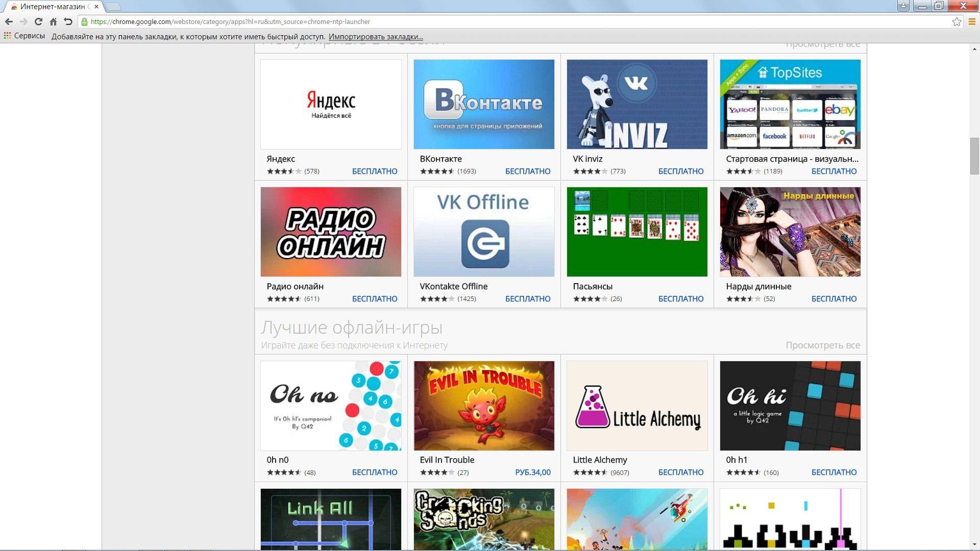This screenshot has width=980, height=551.
Task: Click the user profile icon in title bar
Action: pyautogui.click(x=903, y=6)
